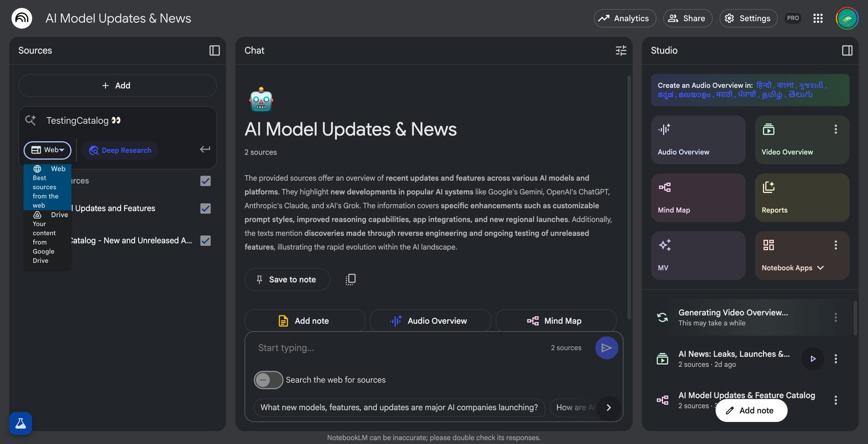This screenshot has width=868, height=444.
Task: Collapse the Sources panel using its icon
Action: point(214,50)
